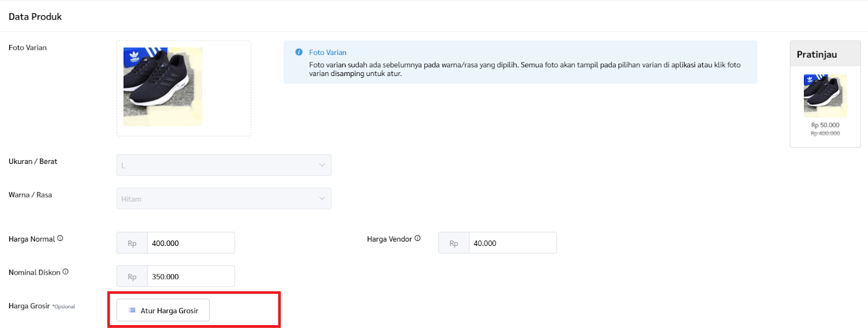Click the Foto Varian field label on the left
The image size is (868, 330).
click(28, 48)
